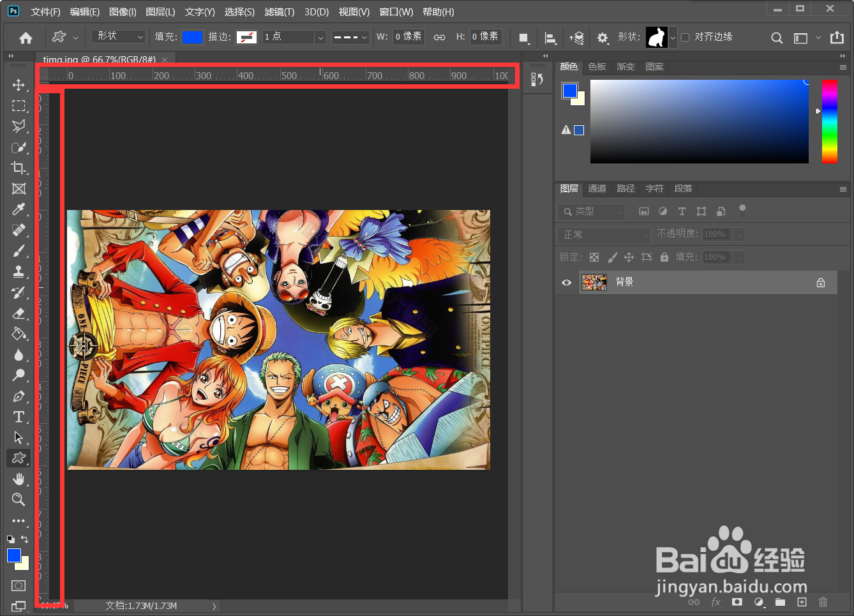Open the 图像(I) menu
This screenshot has height=616, width=854.
tap(123, 12)
